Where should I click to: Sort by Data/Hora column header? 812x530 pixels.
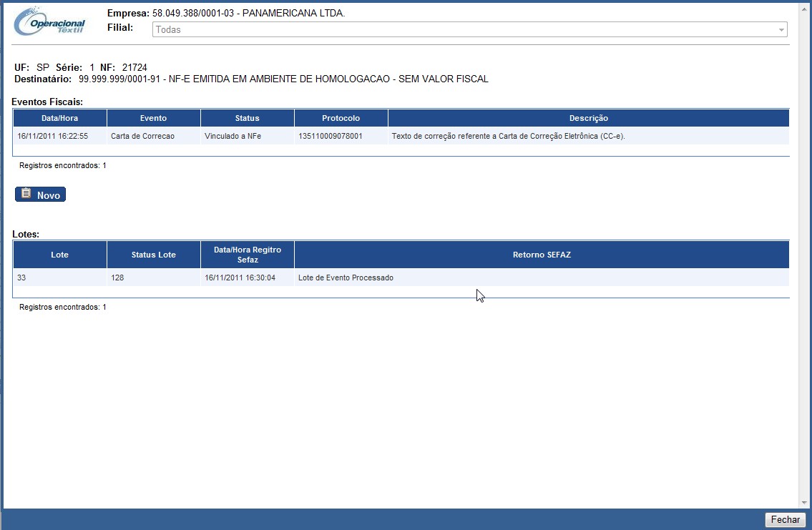[59, 118]
